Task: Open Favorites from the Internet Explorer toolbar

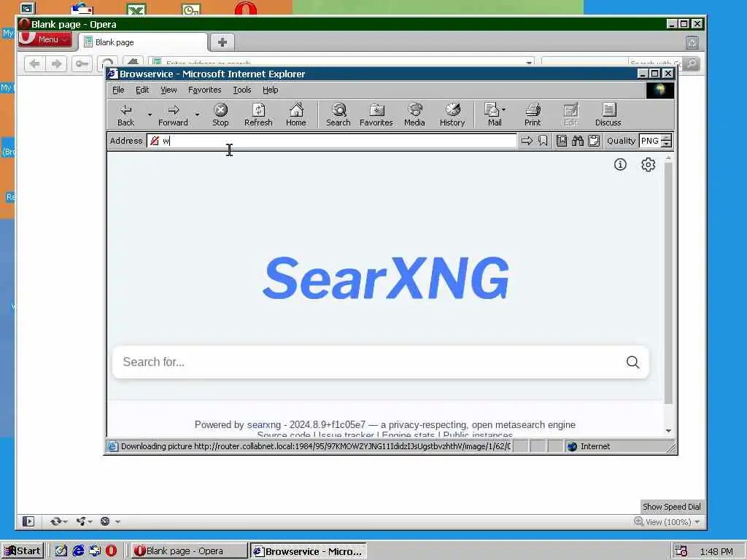Action: tap(376, 114)
